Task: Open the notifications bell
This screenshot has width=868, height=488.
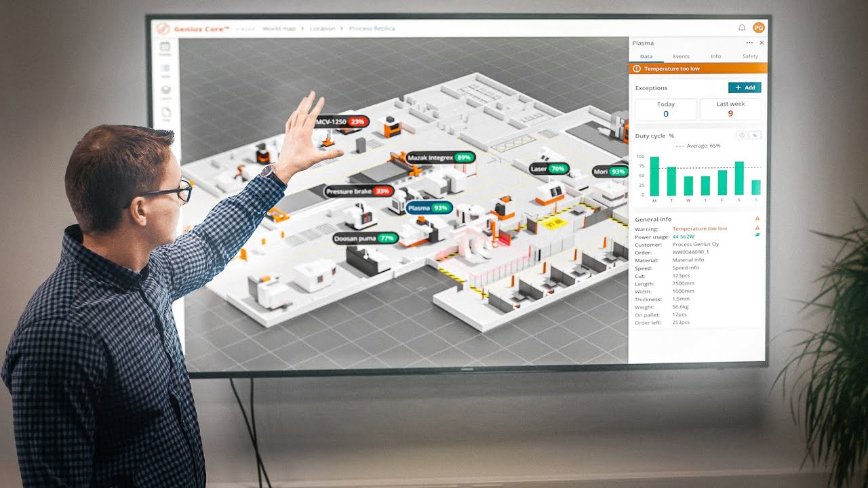Action: point(742,28)
